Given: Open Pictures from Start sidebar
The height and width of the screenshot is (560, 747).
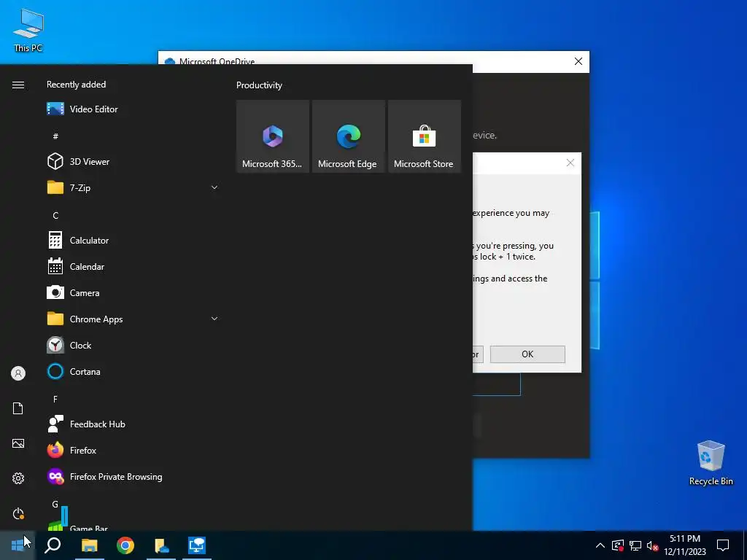Looking at the screenshot, I should coord(18,443).
